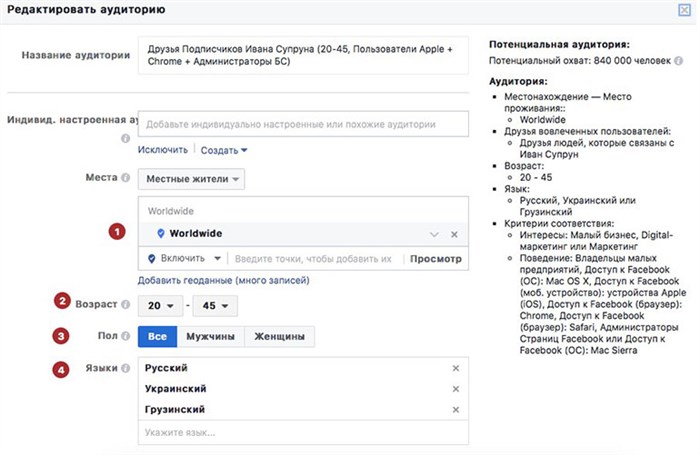The height and width of the screenshot is (455, 700).
Task: Show info icon next to potential reach
Action: pyautogui.click(x=679, y=61)
